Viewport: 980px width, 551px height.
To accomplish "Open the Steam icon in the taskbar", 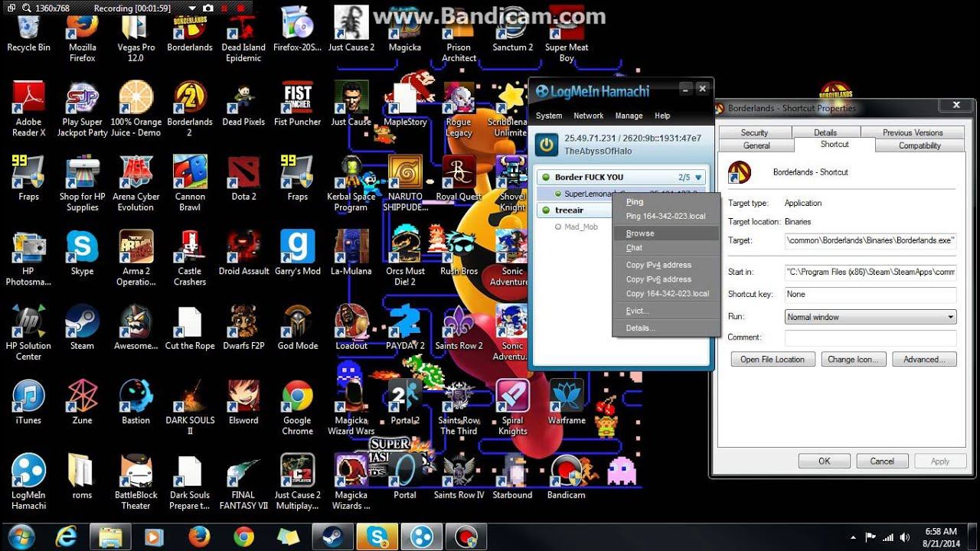I will (x=332, y=536).
